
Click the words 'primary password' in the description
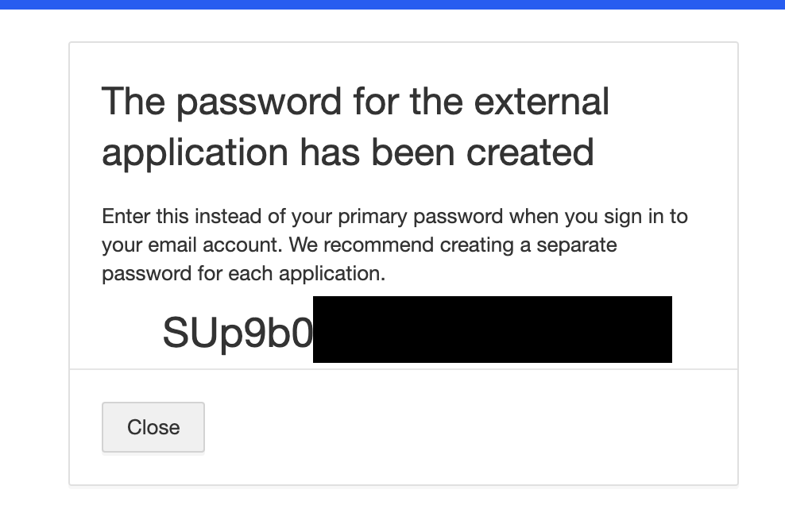pyautogui.click(x=420, y=218)
